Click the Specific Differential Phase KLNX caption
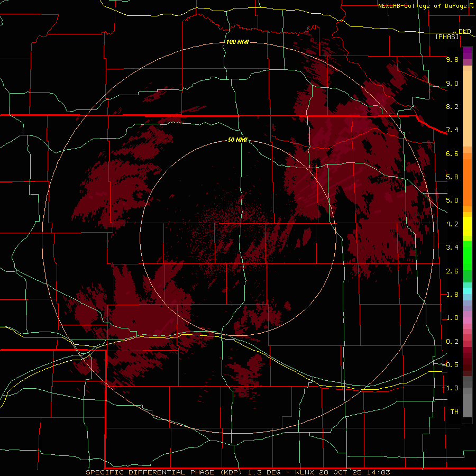 point(238,472)
